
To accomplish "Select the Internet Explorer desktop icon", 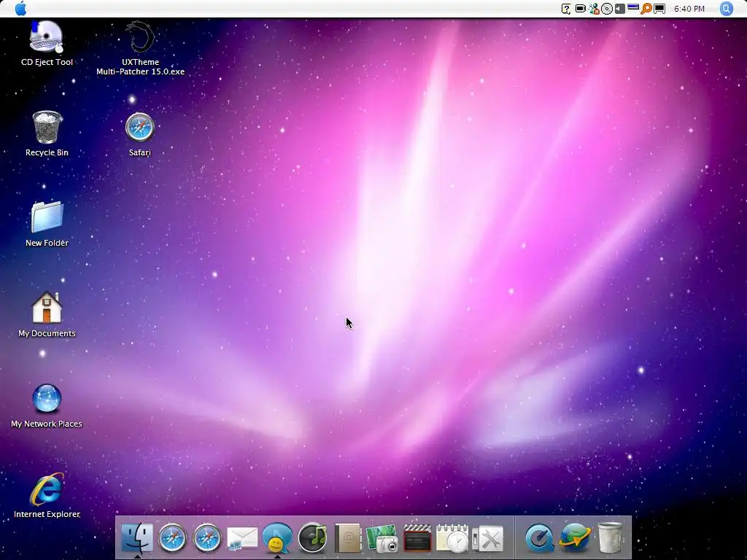I will click(47, 489).
